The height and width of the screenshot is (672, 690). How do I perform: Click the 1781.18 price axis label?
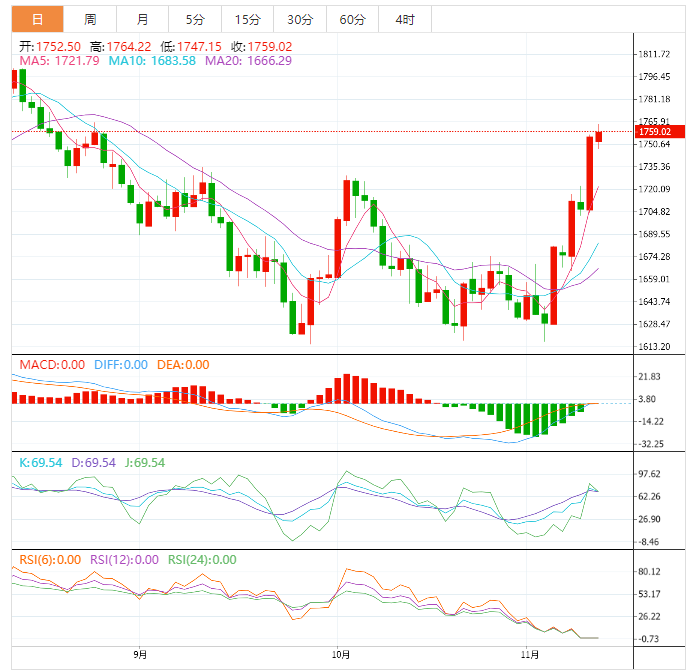pos(654,99)
